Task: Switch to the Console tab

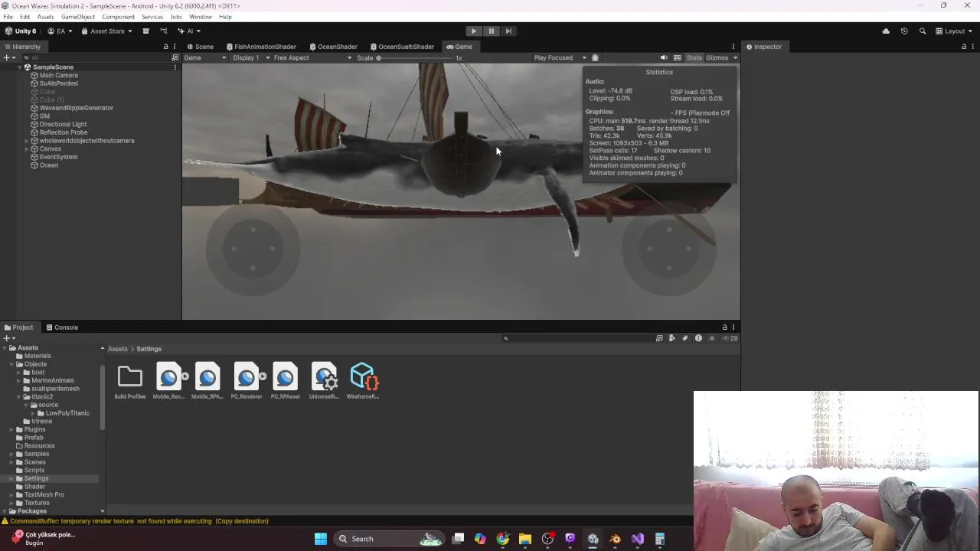Action: (61, 328)
